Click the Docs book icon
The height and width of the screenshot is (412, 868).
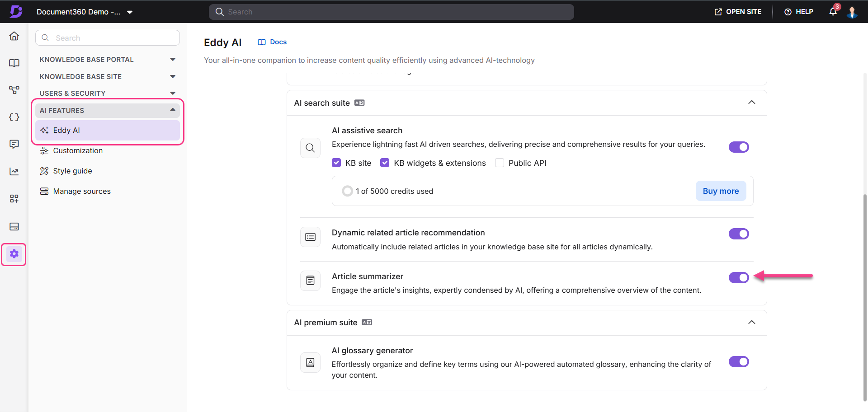(262, 42)
